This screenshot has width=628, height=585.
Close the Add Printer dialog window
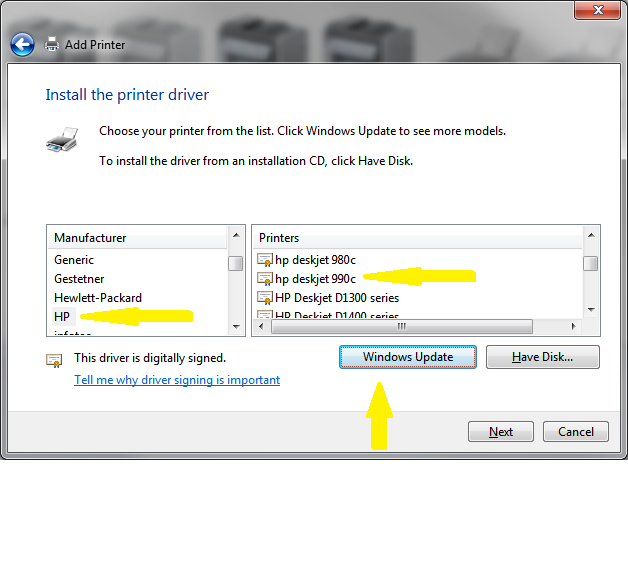pyautogui.click(x=598, y=10)
